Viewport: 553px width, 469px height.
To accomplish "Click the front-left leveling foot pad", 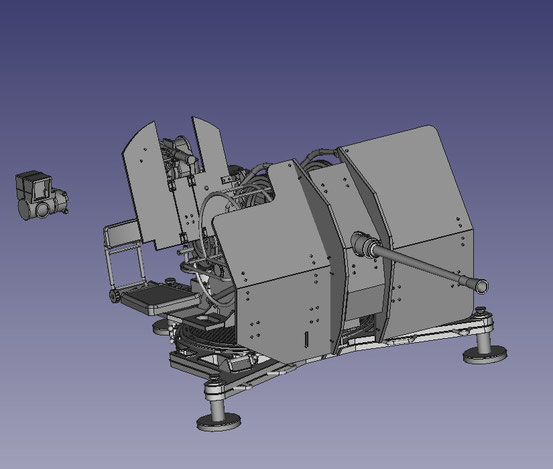I will click(x=219, y=421).
